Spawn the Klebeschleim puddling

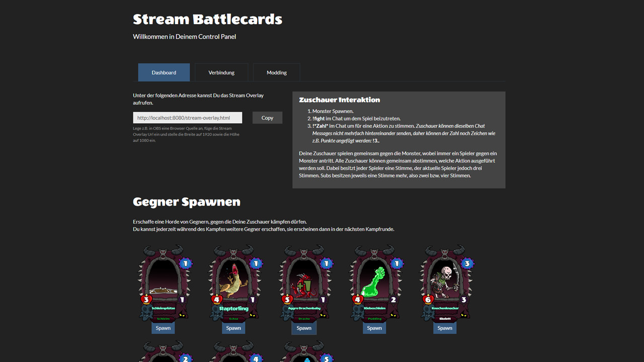(374, 328)
